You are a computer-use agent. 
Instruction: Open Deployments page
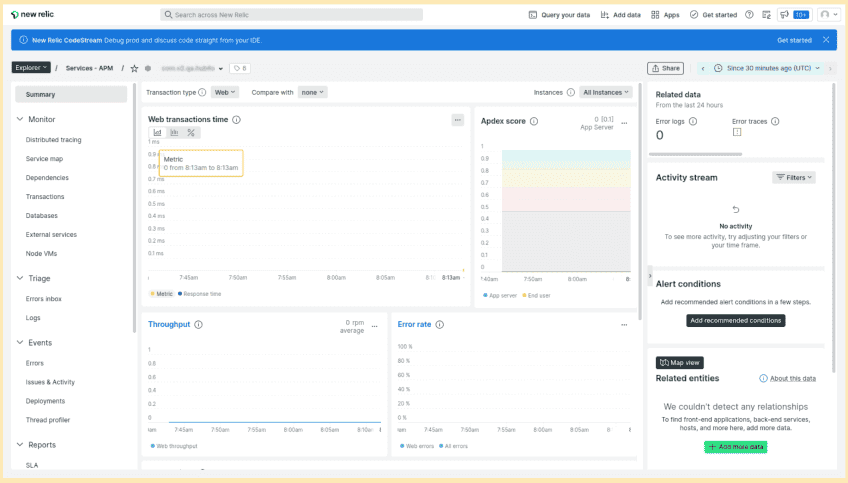pyautogui.click(x=45, y=401)
